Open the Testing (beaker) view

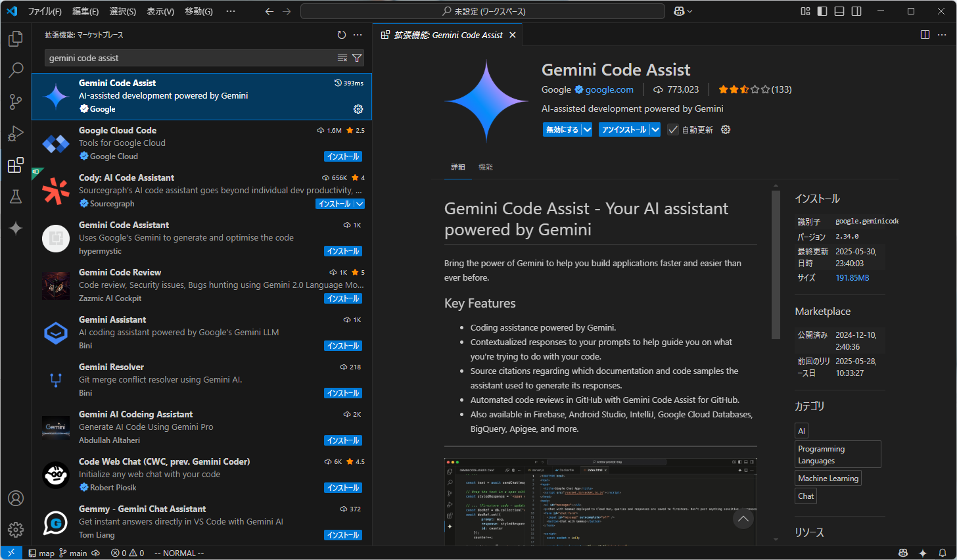pos(16,197)
